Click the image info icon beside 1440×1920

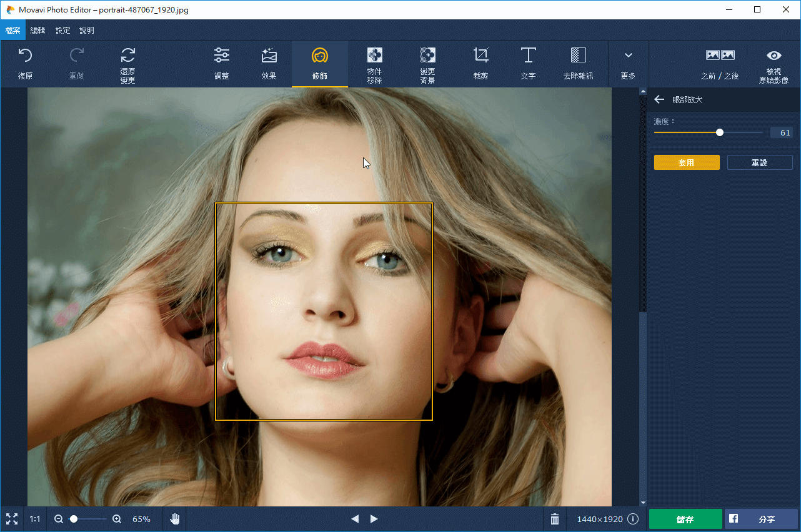(633, 519)
